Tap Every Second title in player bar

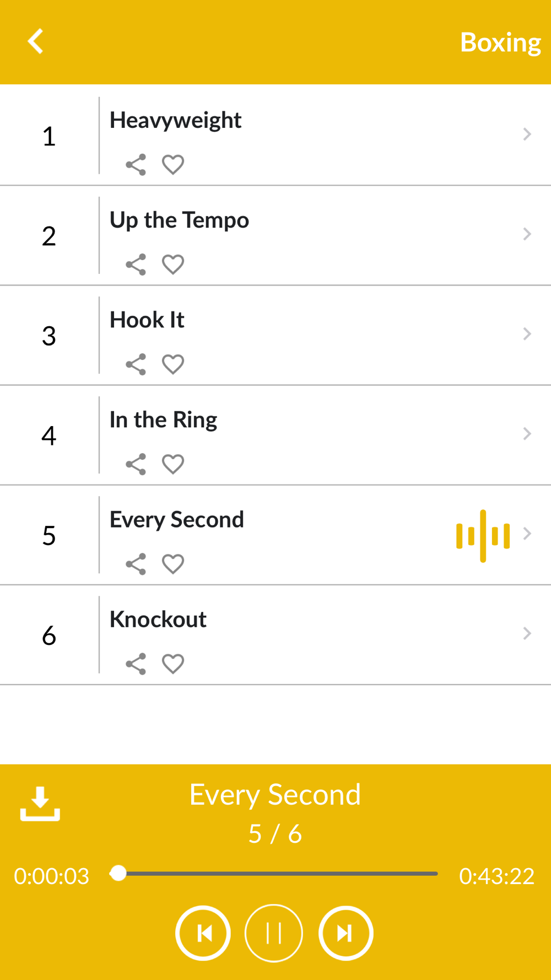pyautogui.click(x=275, y=795)
